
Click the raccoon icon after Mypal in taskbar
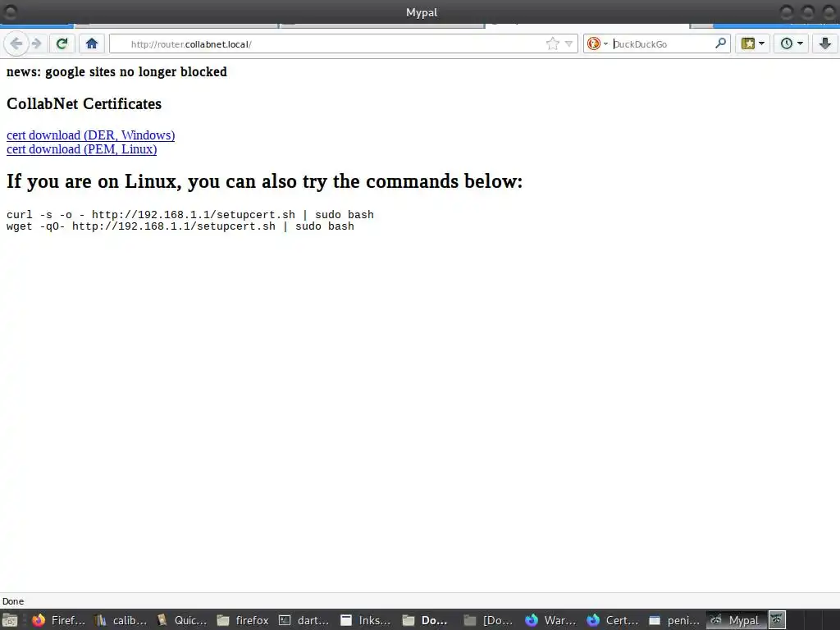[778, 620]
